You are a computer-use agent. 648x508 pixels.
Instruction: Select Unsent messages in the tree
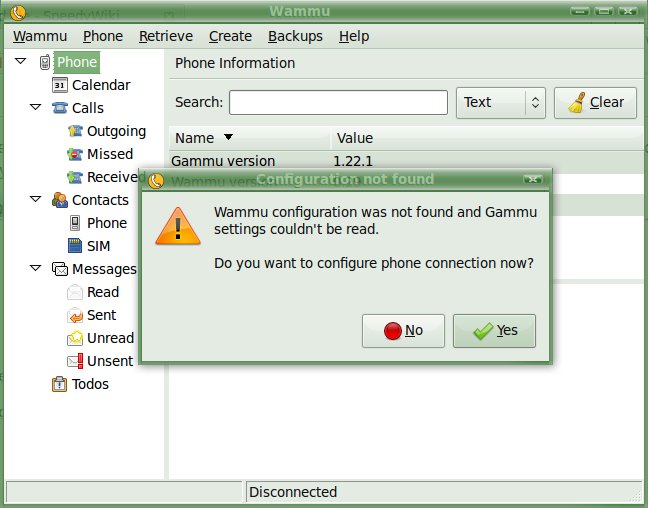(x=110, y=361)
